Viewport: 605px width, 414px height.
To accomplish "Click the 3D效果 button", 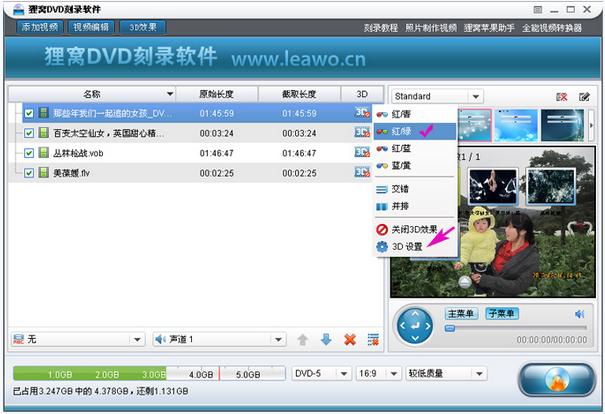I will 143,27.
